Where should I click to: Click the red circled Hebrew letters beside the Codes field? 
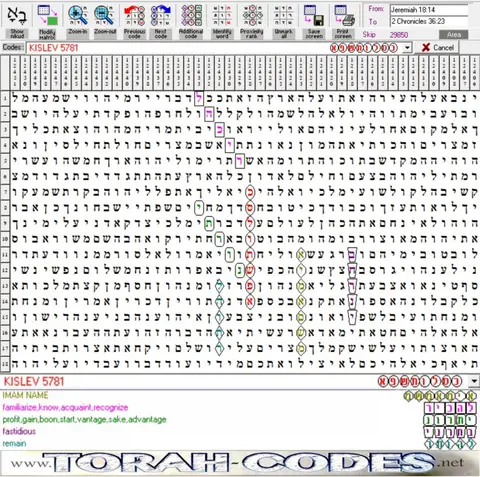[364, 48]
